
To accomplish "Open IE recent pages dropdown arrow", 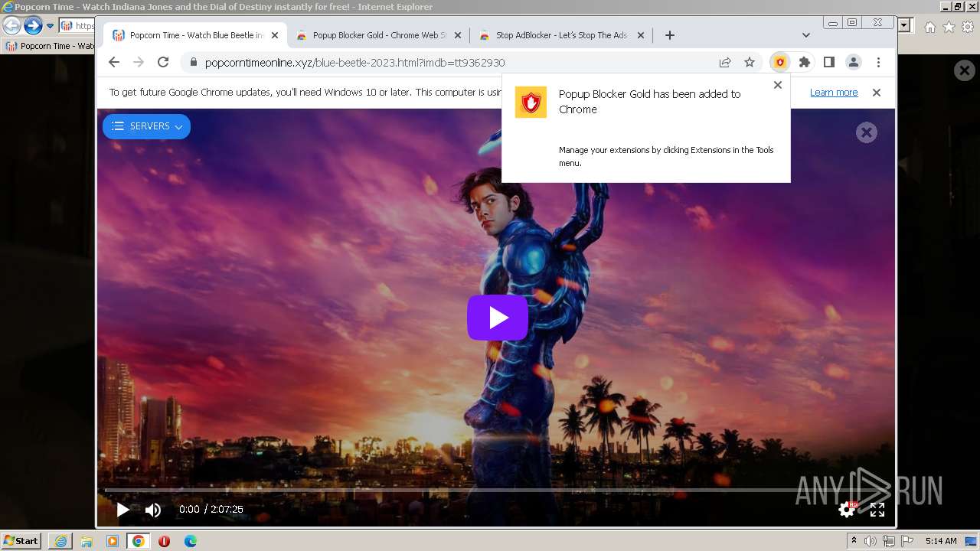I will pyautogui.click(x=51, y=26).
